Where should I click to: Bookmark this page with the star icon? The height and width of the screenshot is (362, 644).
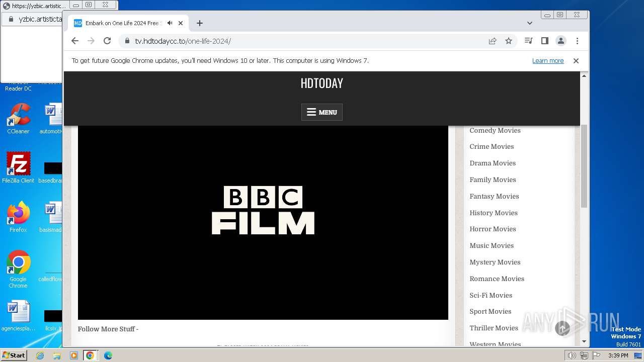(509, 41)
